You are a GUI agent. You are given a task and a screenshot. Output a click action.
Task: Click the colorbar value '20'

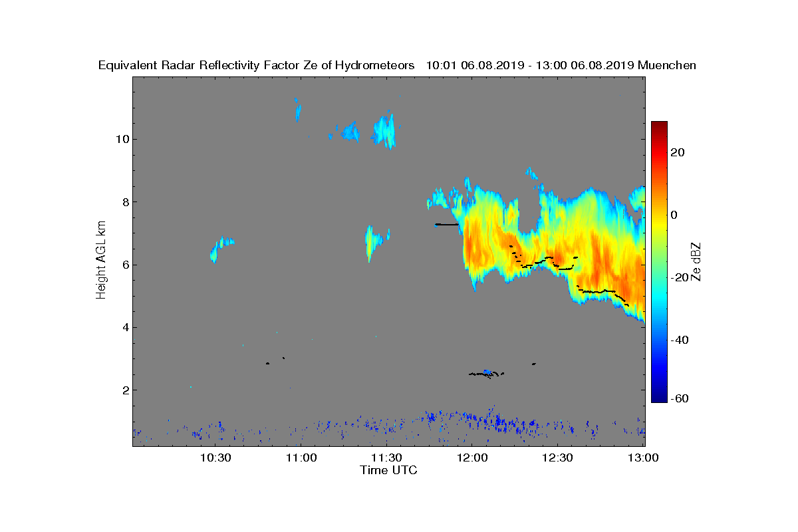coord(678,152)
